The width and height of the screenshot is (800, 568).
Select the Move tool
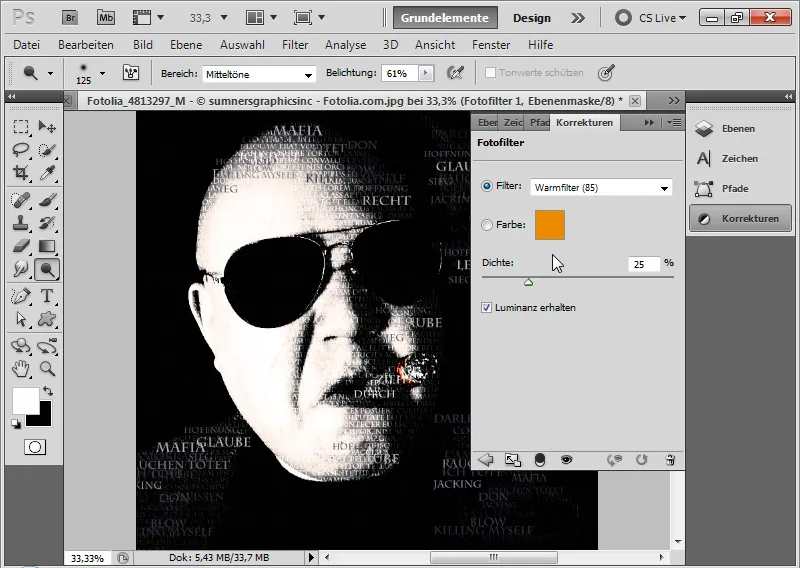pos(47,126)
